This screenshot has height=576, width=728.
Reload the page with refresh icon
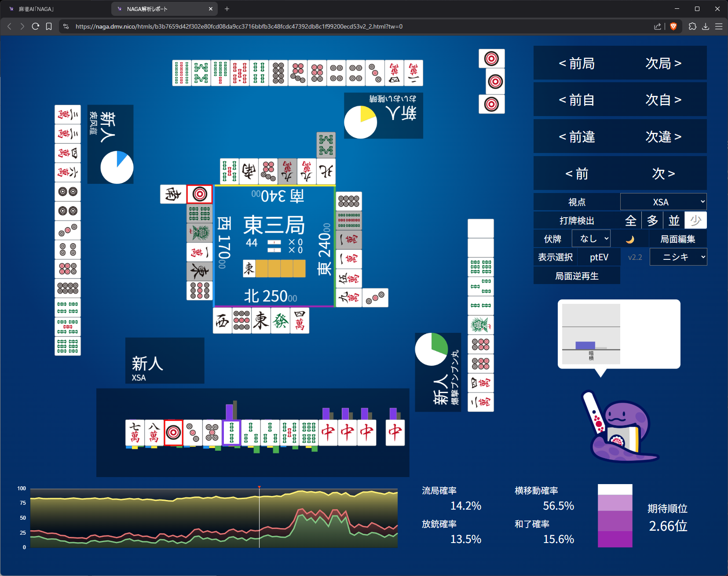point(36,26)
